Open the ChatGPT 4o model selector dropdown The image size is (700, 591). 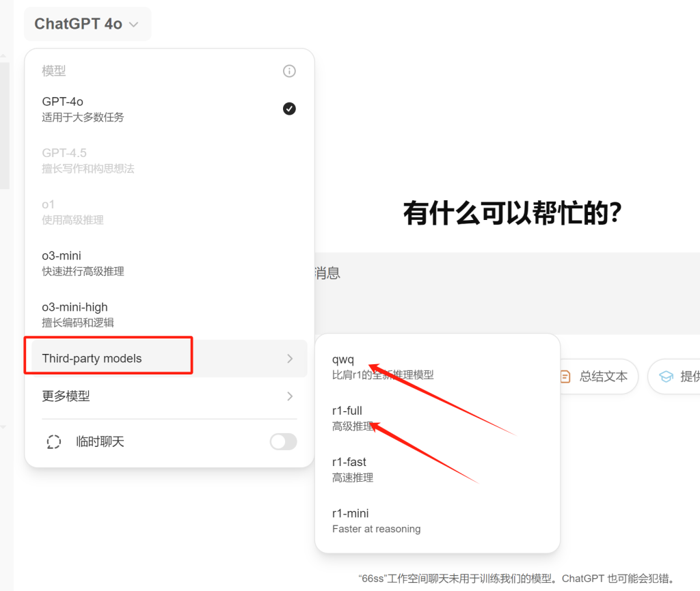tap(87, 24)
